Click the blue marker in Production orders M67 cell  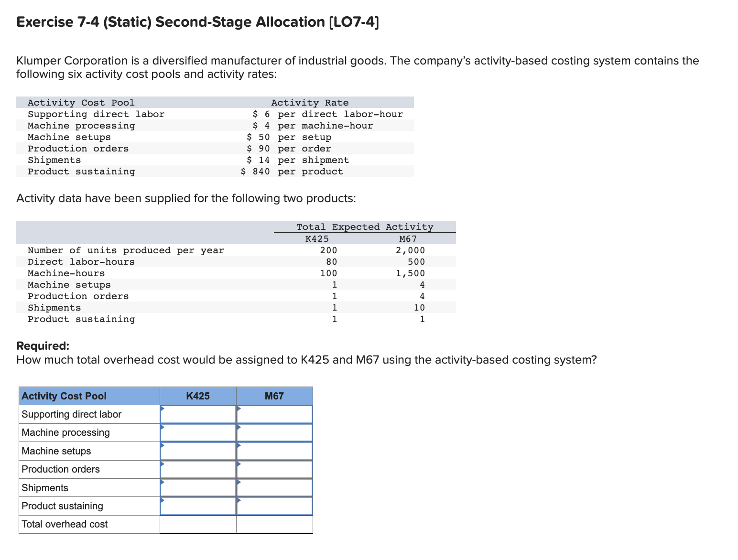[x=239, y=464]
